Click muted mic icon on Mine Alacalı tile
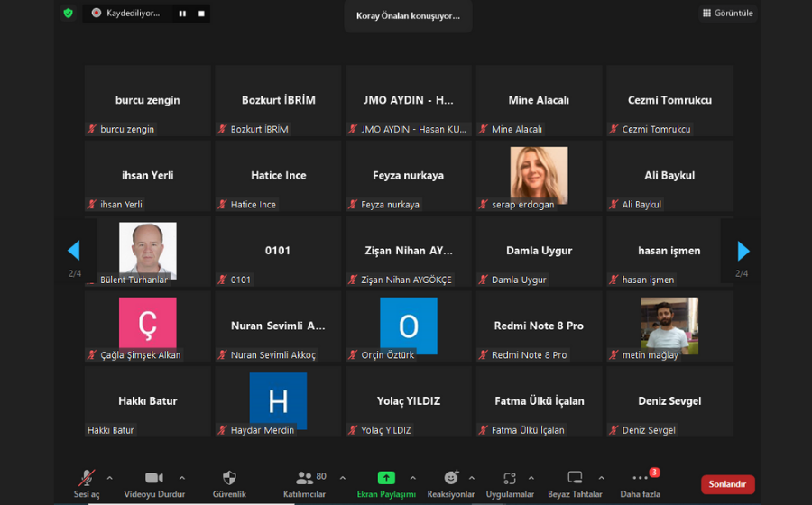This screenshot has width=812, height=505. [x=484, y=129]
